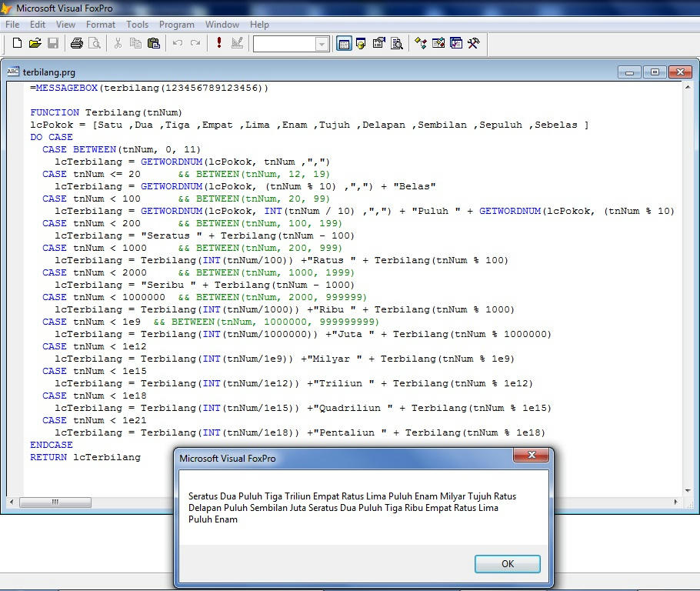Click the Object Browser icon
This screenshot has height=591, width=700.
pyautogui.click(x=438, y=43)
